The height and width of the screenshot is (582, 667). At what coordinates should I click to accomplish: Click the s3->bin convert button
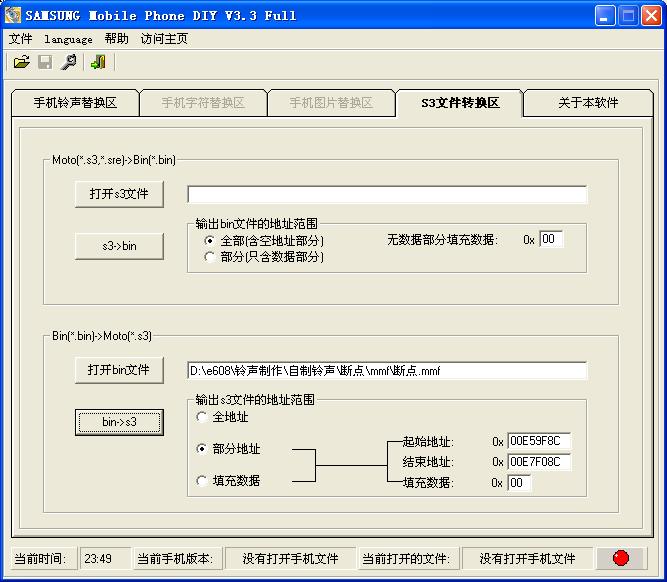click(x=119, y=246)
